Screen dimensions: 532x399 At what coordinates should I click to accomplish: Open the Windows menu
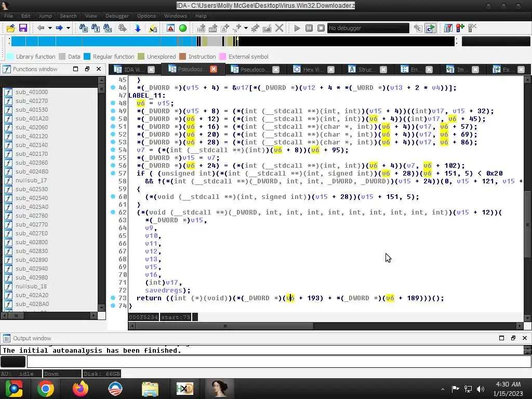click(176, 16)
